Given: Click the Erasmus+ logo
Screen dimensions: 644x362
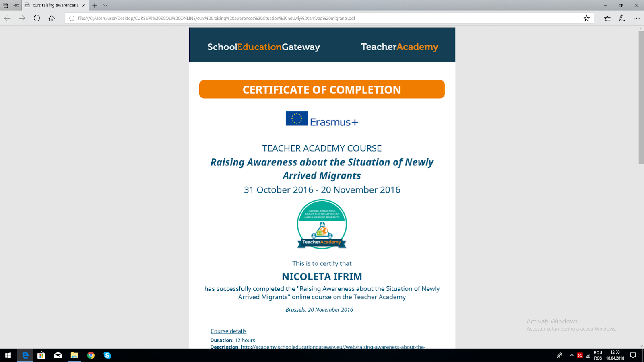Looking at the screenshot, I should pyautogui.click(x=322, y=119).
